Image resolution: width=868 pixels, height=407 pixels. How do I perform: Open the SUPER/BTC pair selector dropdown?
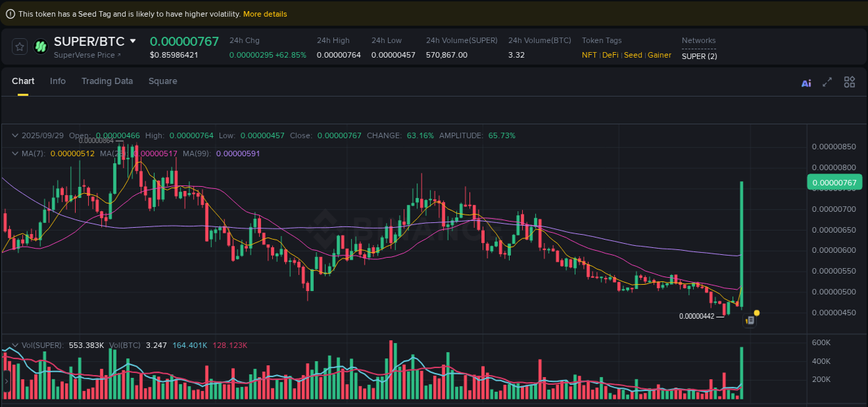133,41
